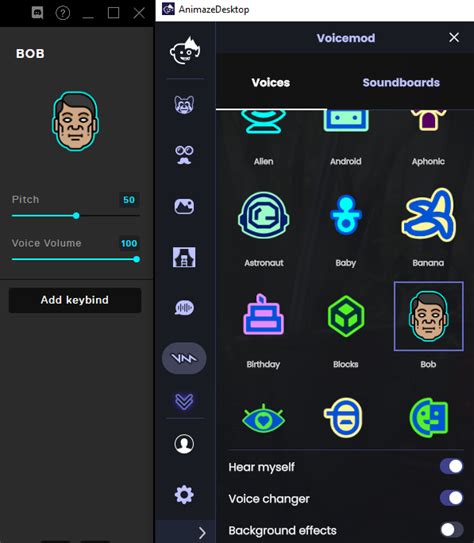Select the green half-pixel face voice

429,417
